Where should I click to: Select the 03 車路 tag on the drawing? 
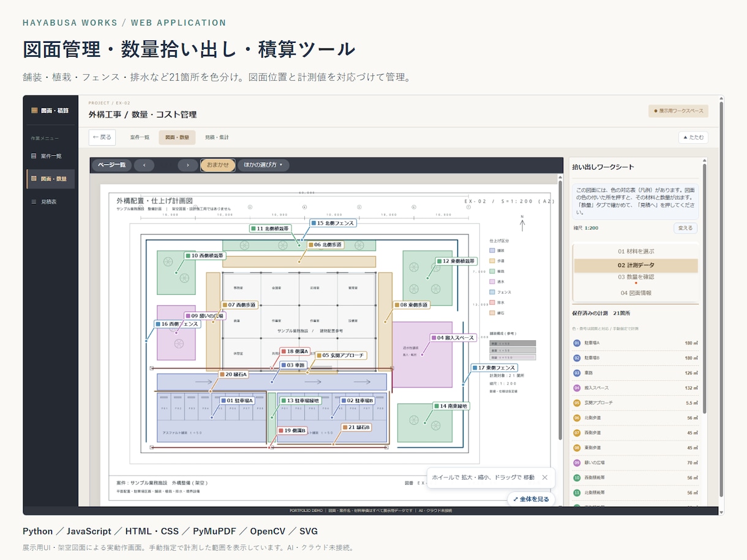point(293,365)
